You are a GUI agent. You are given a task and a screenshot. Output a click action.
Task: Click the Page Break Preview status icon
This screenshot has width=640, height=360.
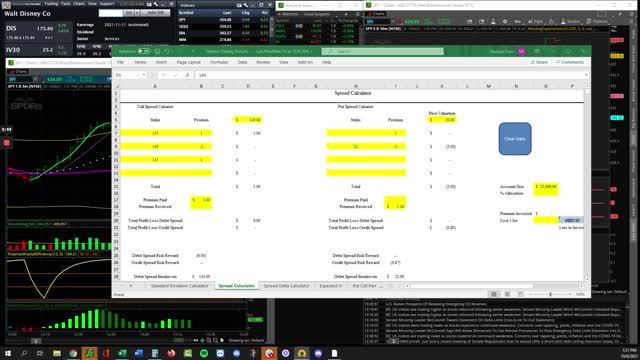520,294
